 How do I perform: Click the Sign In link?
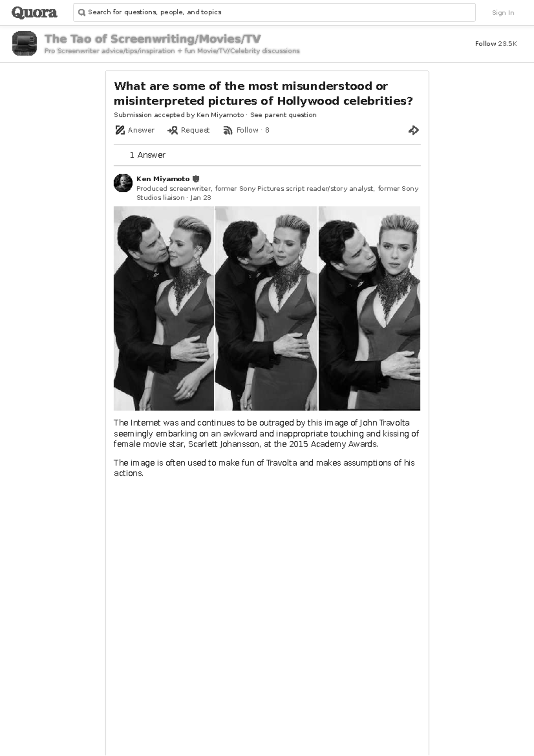click(x=503, y=12)
